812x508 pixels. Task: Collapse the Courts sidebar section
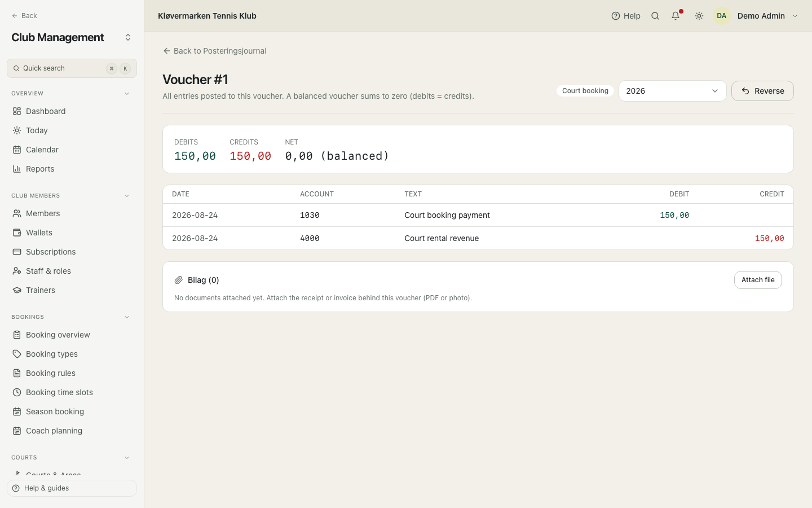127,458
